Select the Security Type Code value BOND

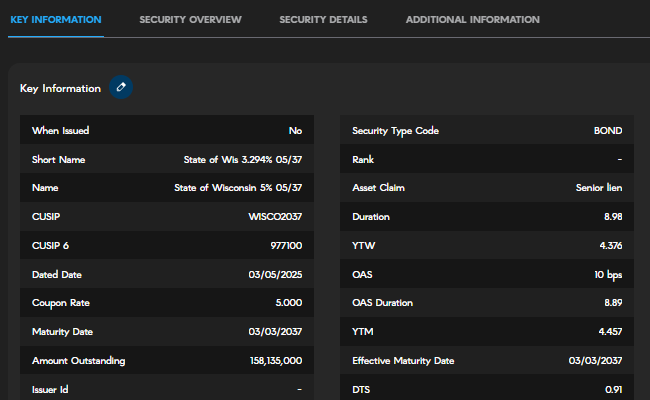[x=607, y=130]
